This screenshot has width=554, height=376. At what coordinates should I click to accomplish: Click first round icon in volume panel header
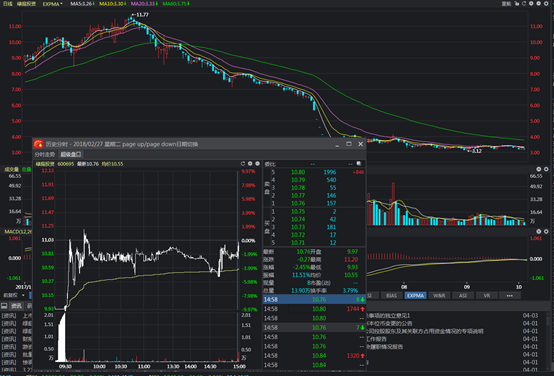tap(539, 169)
